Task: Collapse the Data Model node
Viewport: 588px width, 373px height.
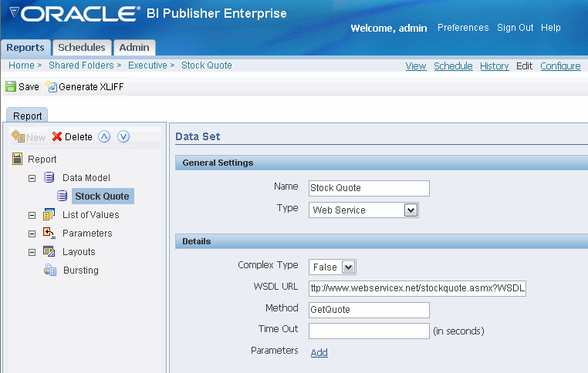Action: [x=32, y=178]
